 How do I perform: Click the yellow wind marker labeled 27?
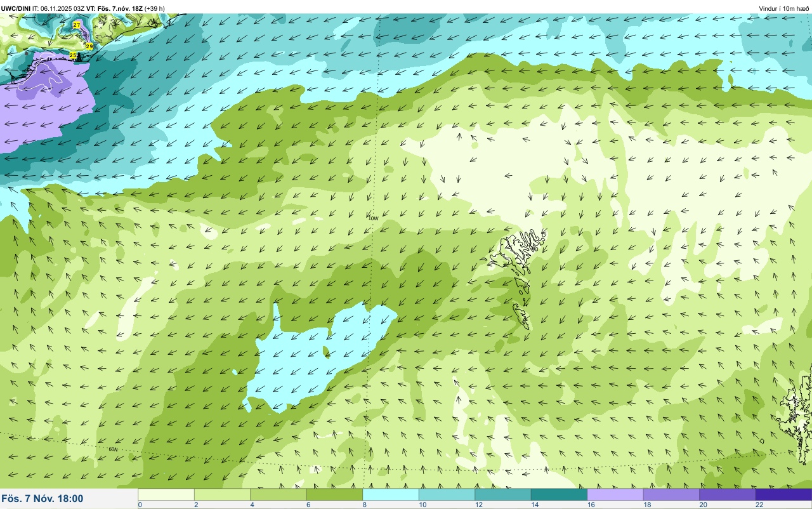click(x=77, y=25)
